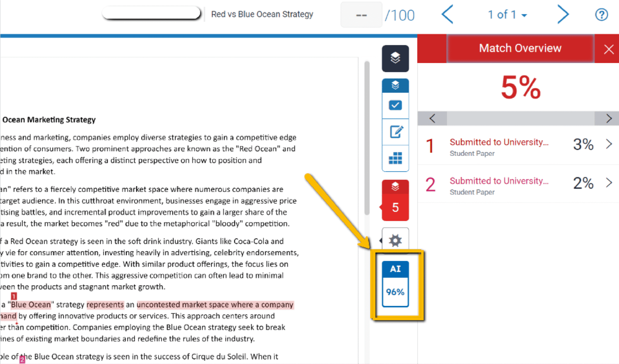619x364 pixels.
Task: Click the help question mark icon
Action: tap(601, 14)
